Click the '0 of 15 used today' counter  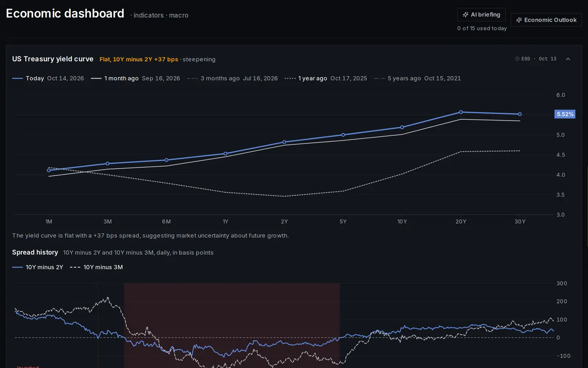coord(482,29)
